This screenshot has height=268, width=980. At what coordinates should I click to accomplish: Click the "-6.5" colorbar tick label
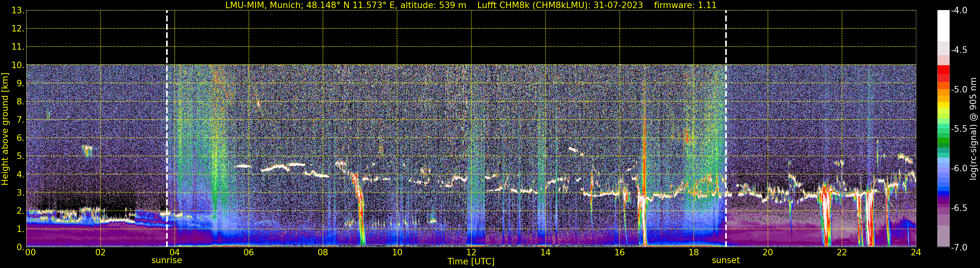point(959,208)
